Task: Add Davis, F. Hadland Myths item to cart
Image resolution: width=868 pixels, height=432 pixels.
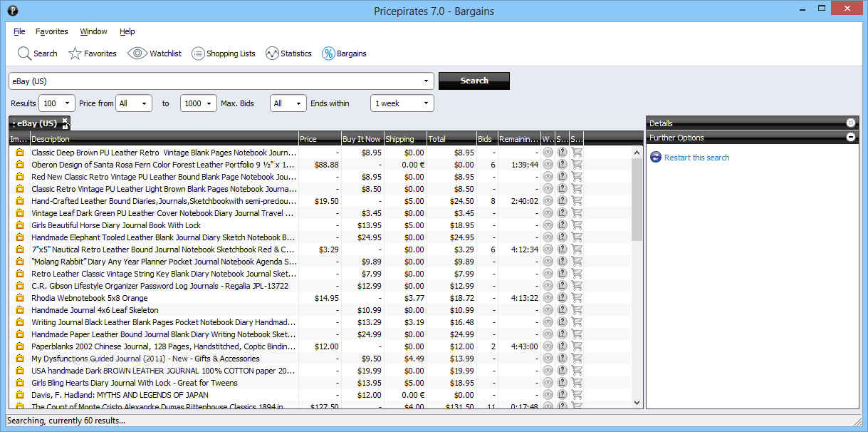Action: pos(577,395)
